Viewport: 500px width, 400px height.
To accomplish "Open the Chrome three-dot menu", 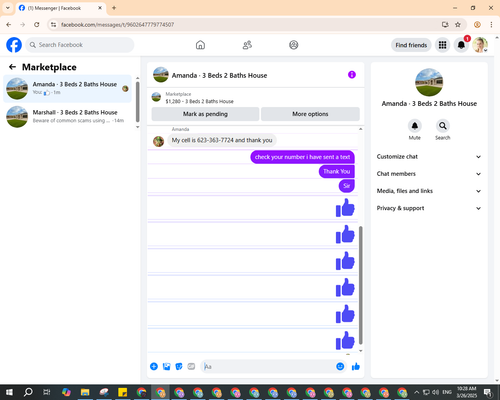I will tap(491, 25).
